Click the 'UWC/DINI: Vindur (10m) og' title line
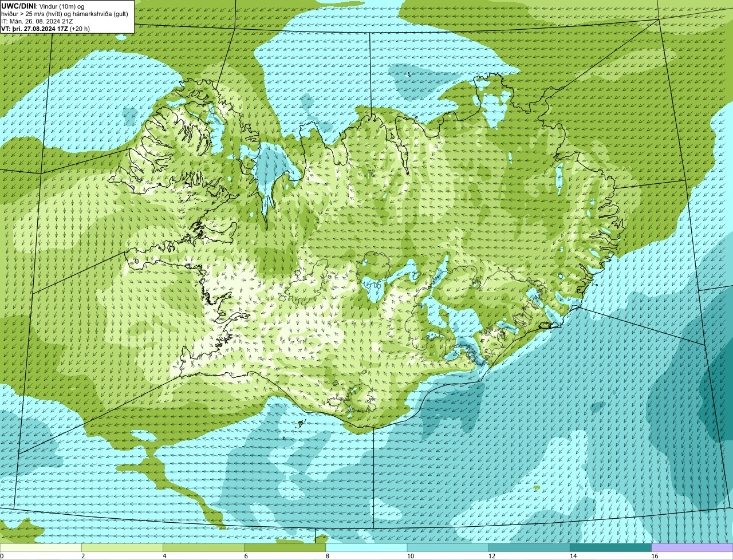This screenshot has width=733, height=560. (x=43, y=6)
